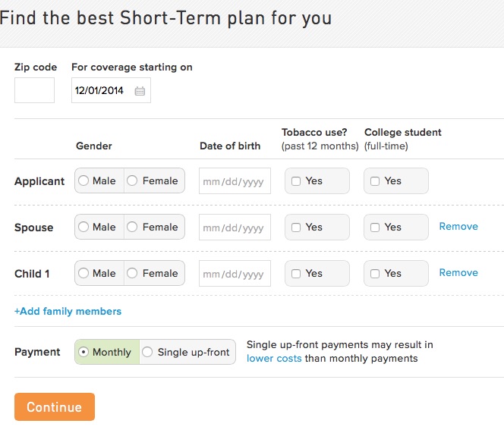Choose Male for the Spouse
Viewport: 504px width, 433px height.
(x=83, y=227)
